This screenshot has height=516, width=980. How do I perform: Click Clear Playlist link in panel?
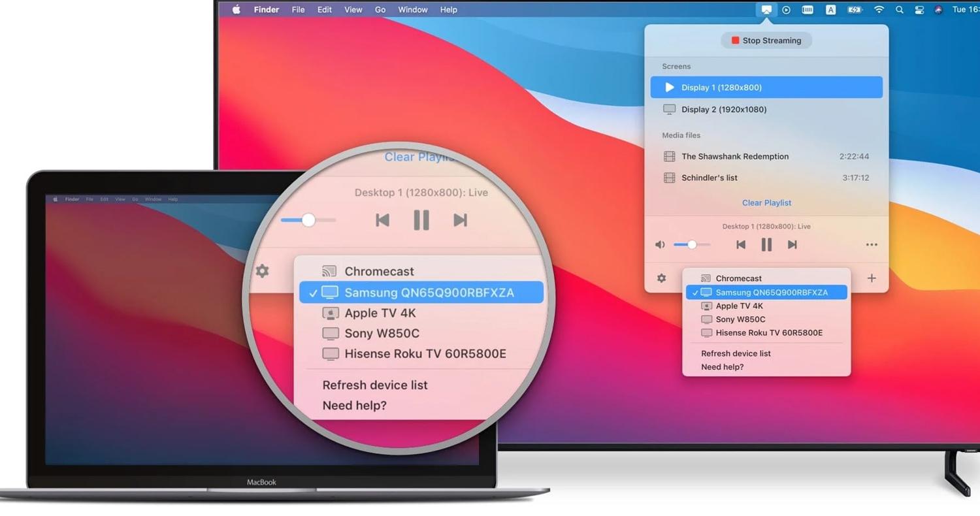[766, 202]
